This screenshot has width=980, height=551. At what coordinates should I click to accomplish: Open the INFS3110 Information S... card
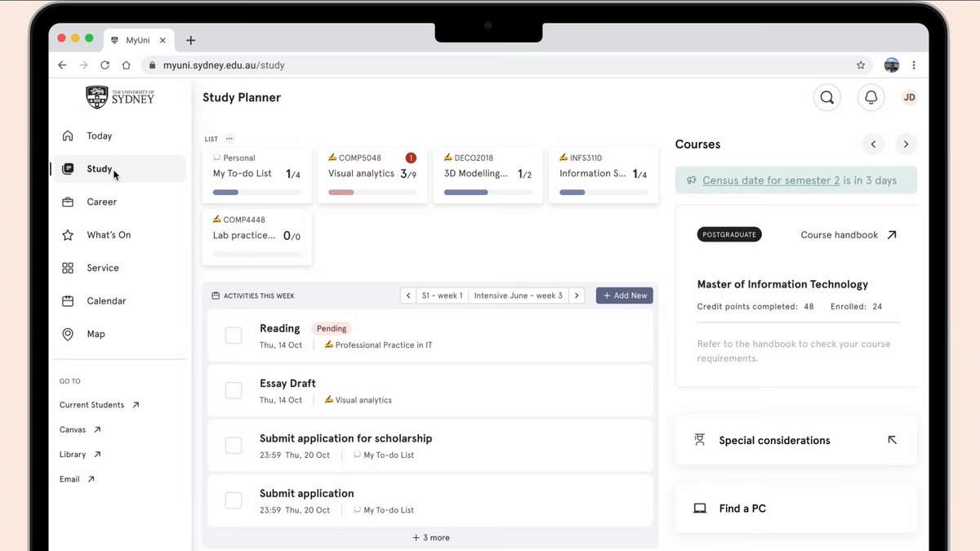[x=604, y=175]
